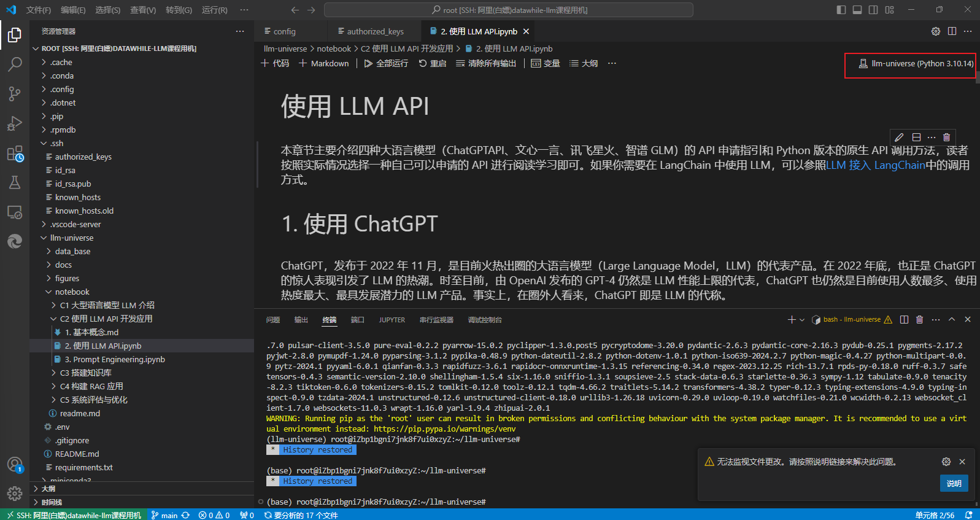Toggle the primary sidebar layout button
Screen dimensions: 980x520
[x=841, y=10]
